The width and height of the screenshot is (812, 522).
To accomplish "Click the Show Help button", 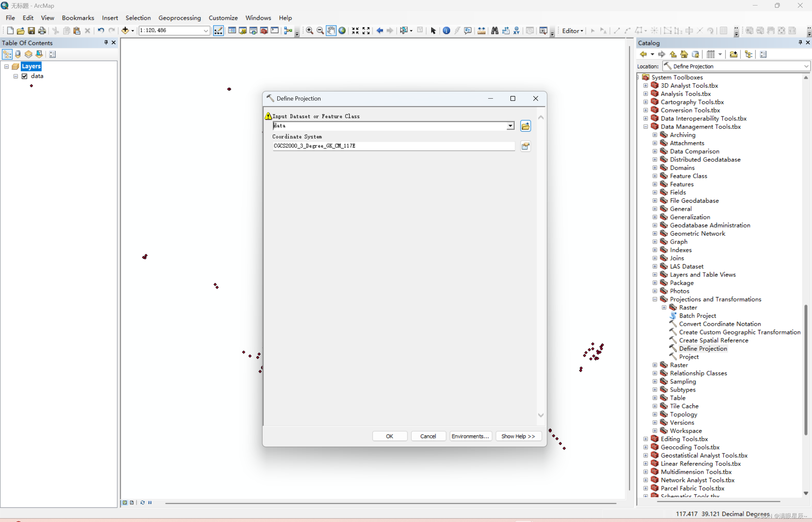I will click(518, 436).
